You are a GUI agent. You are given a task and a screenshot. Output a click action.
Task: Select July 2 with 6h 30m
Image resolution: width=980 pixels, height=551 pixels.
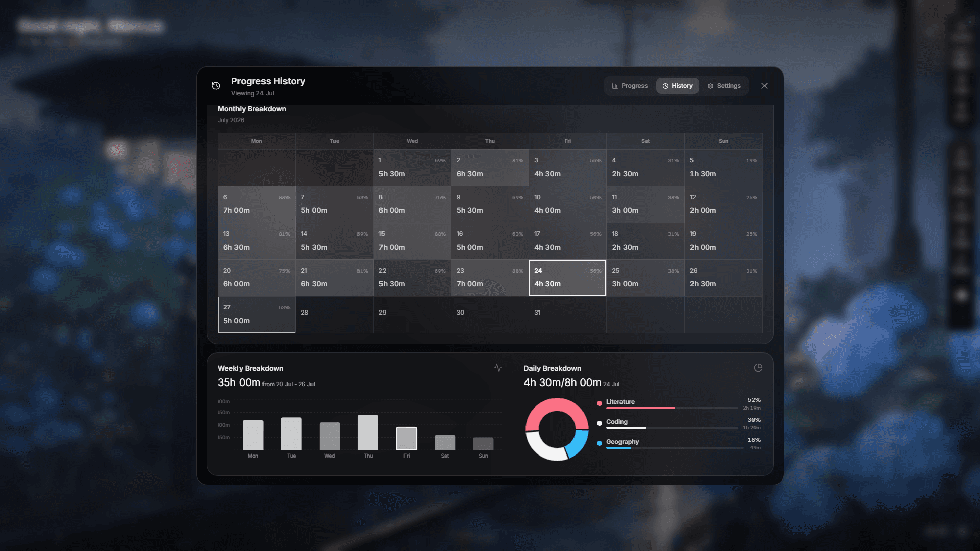coord(490,167)
